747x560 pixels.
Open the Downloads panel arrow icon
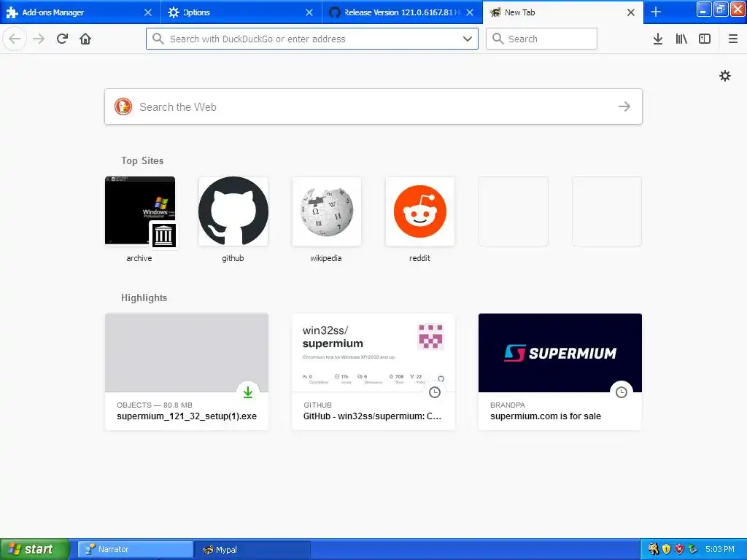[x=658, y=39]
